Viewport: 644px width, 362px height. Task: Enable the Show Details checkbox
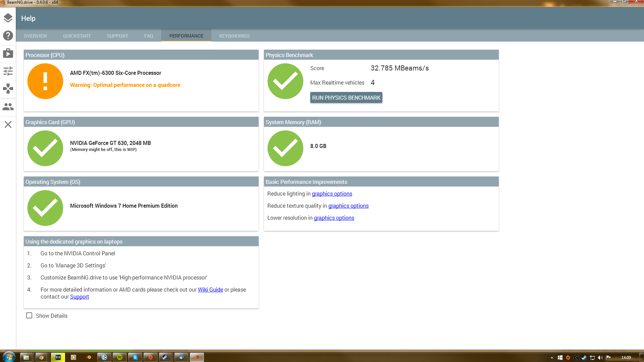tap(29, 316)
